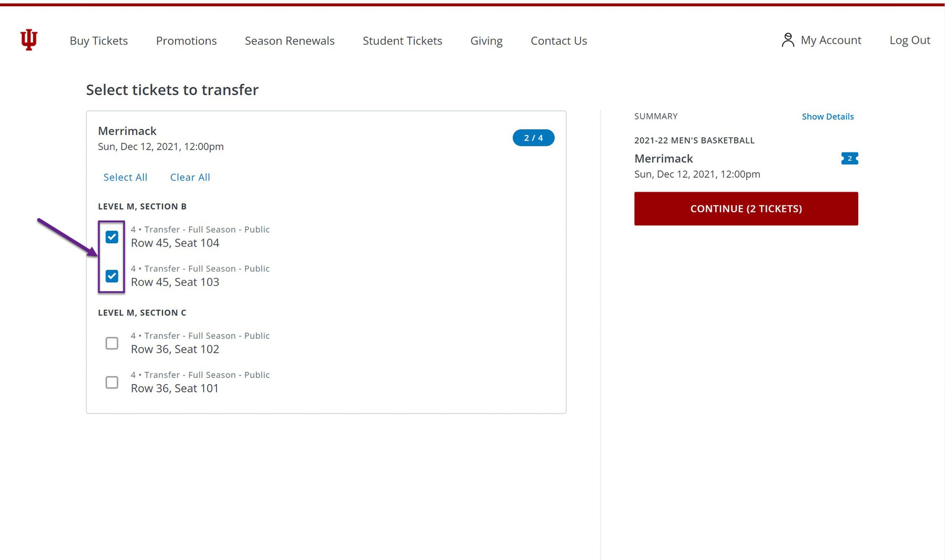Click the 'LEVEL M, SECTION C' heading
945x560 pixels.
point(142,313)
